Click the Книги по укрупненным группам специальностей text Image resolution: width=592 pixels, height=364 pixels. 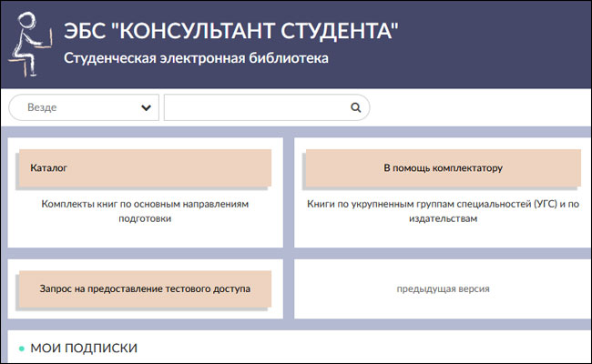[x=443, y=205]
